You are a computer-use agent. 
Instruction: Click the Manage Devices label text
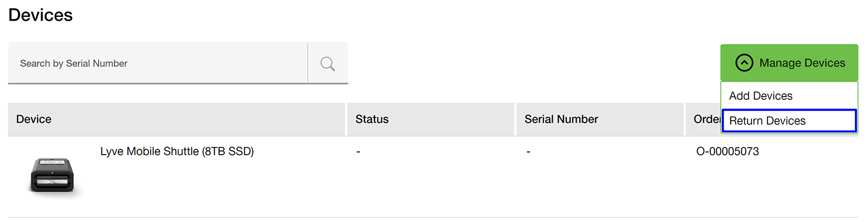coord(802,63)
